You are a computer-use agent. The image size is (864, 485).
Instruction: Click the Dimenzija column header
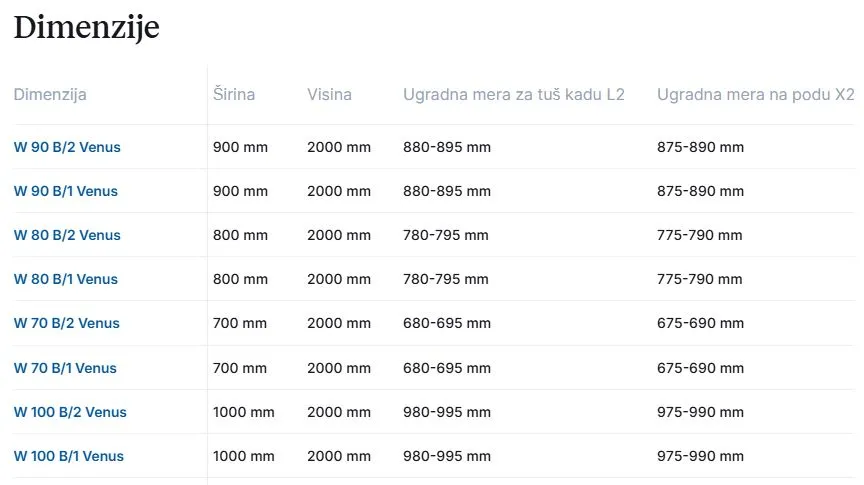click(50, 95)
